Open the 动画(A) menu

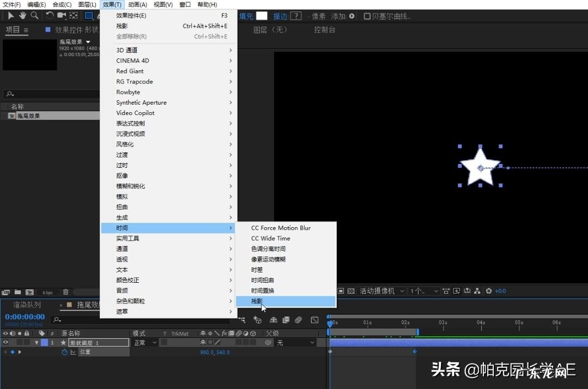click(x=137, y=4)
